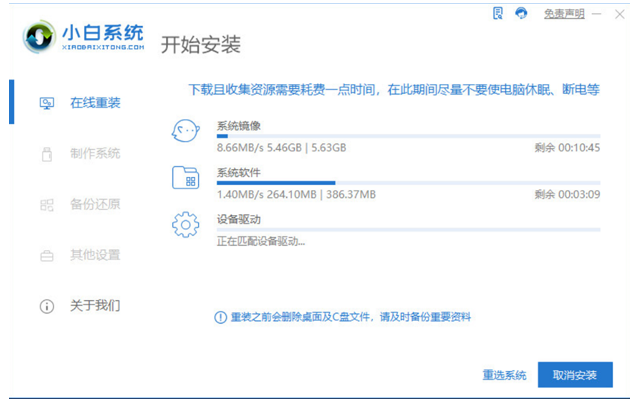630x400 pixels.
Task: Click the 小白系统 logo icon
Action: click(x=39, y=37)
